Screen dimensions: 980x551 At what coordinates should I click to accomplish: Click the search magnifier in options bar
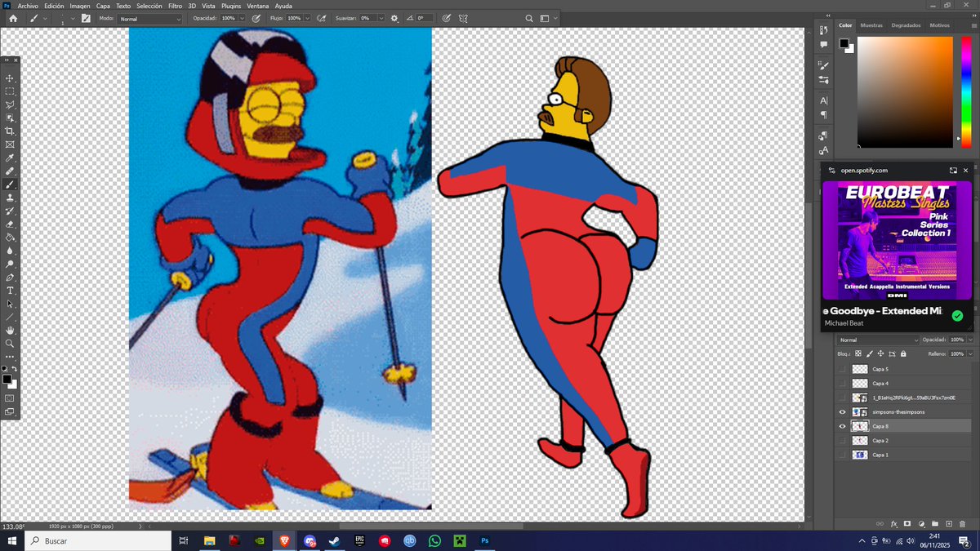(528, 18)
